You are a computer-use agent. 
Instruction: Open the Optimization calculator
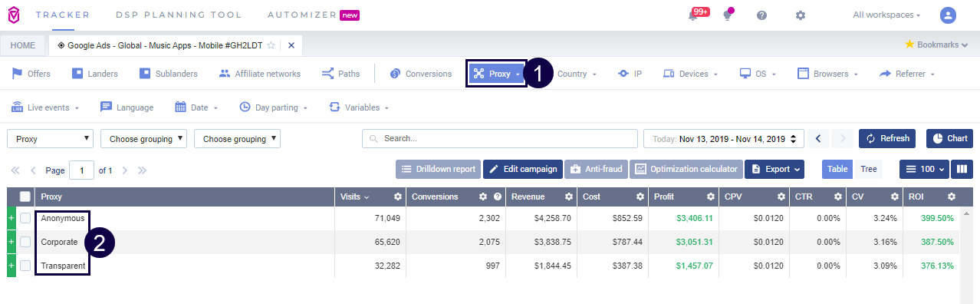coord(686,169)
